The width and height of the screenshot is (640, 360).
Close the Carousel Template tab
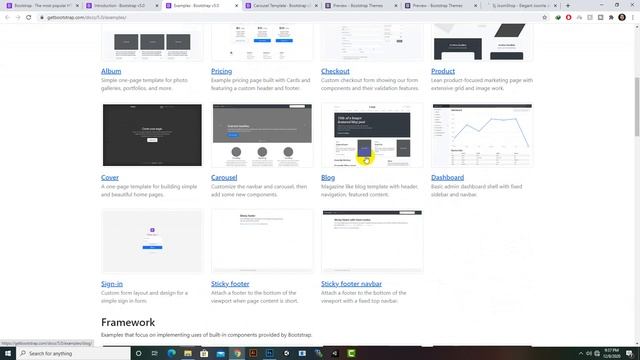pyautogui.click(x=316, y=6)
